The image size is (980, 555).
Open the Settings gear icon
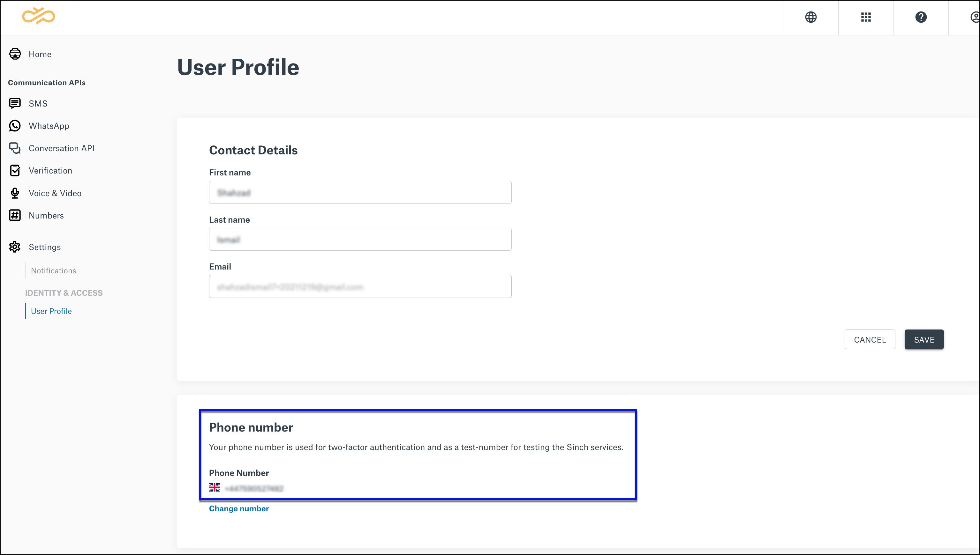(x=15, y=247)
